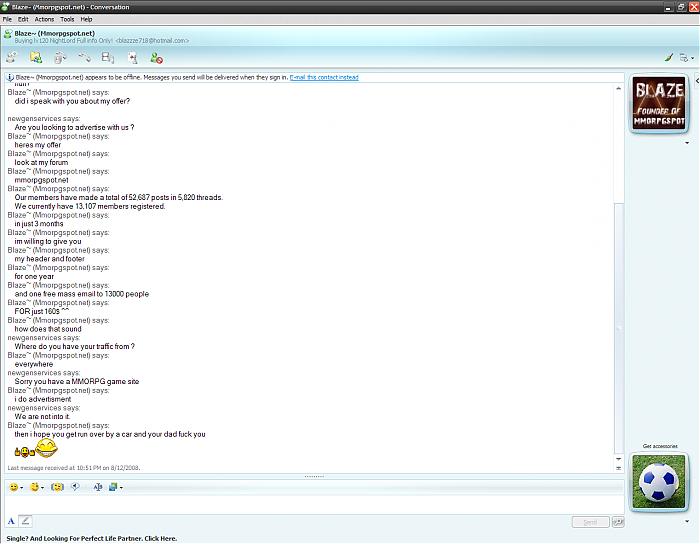Viewport: 700px width, 544px height.
Task: Click the input pane resize grip dots
Action: (314, 477)
